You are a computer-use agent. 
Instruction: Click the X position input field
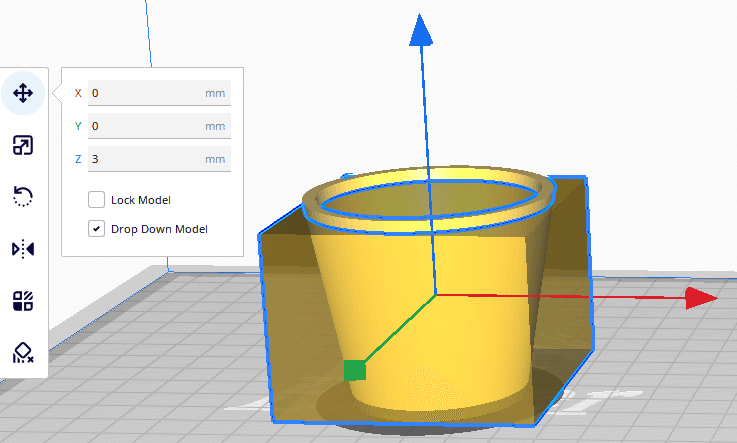pos(159,93)
